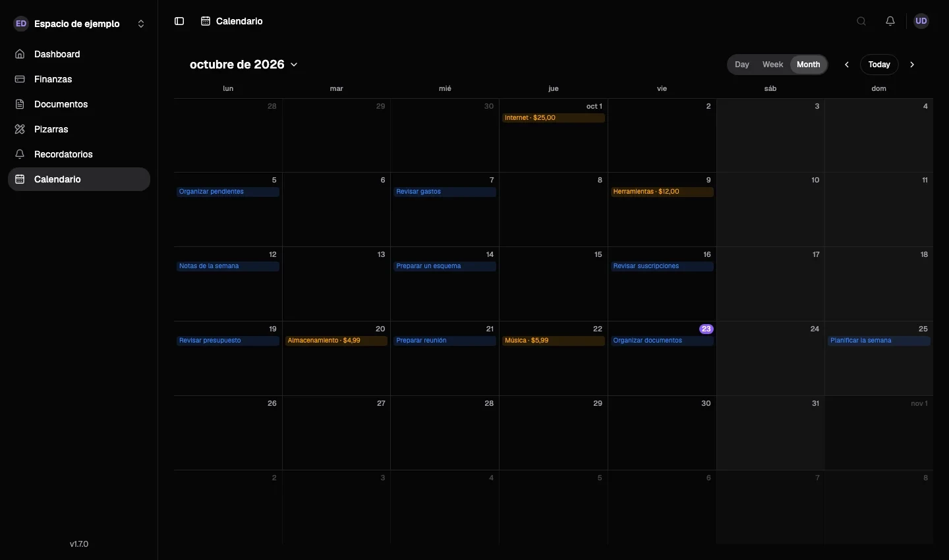Click the v1.7.0 version label
This screenshot has width=949, height=560.
pos(79,544)
